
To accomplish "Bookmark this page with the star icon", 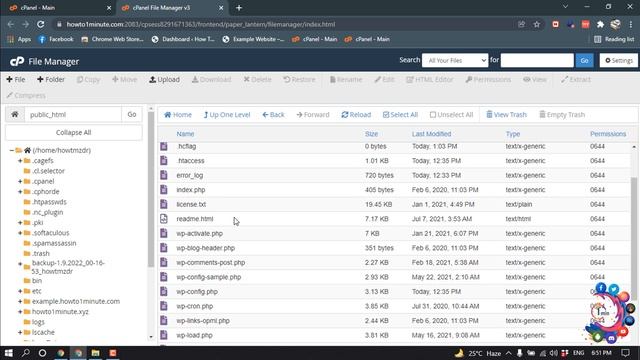I will [x=537, y=24].
